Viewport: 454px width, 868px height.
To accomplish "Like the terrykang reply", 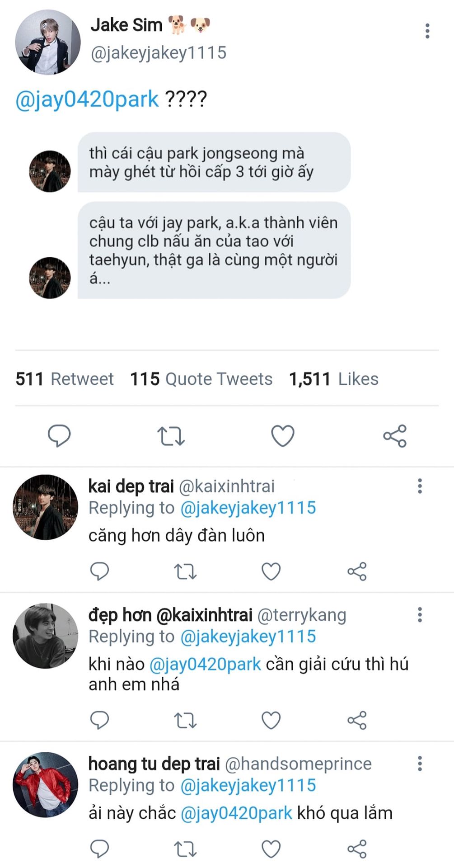I will (x=271, y=720).
